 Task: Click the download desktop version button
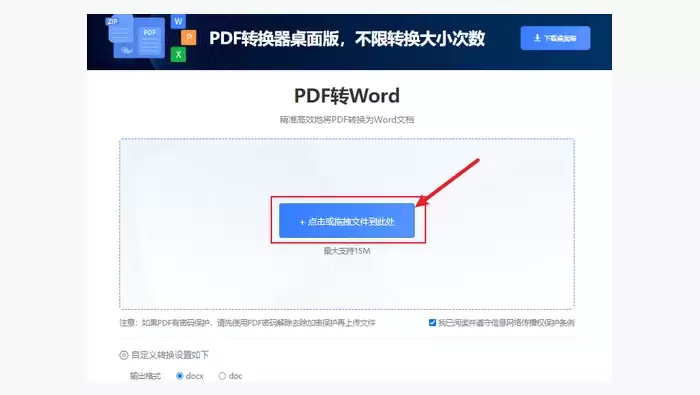555,38
